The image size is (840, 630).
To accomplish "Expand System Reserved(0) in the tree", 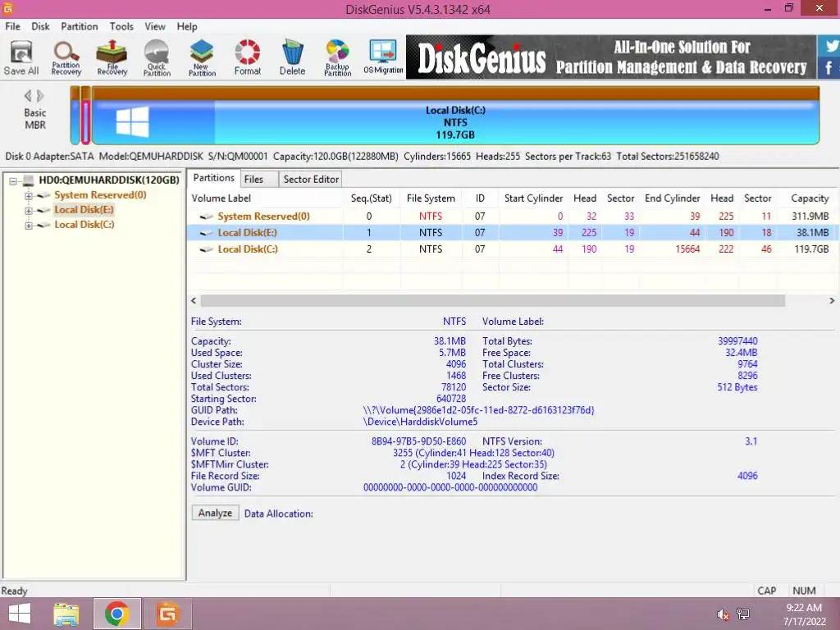I will [x=29, y=196].
